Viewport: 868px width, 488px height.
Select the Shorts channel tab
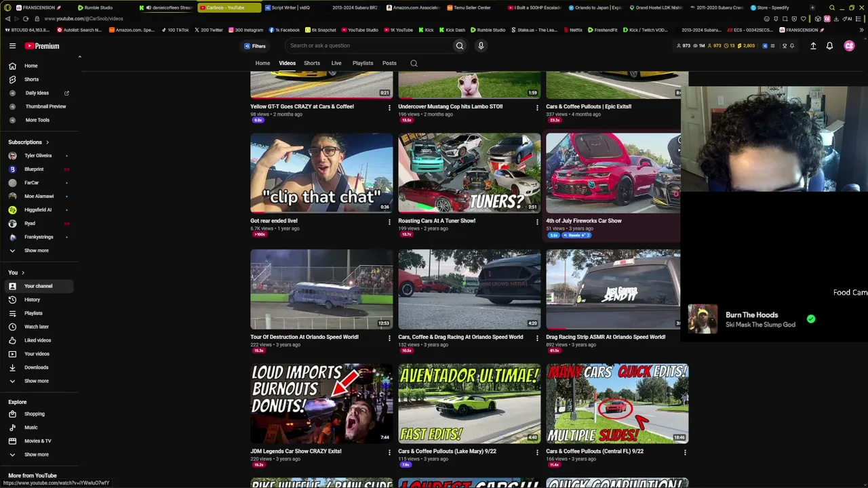(x=312, y=64)
